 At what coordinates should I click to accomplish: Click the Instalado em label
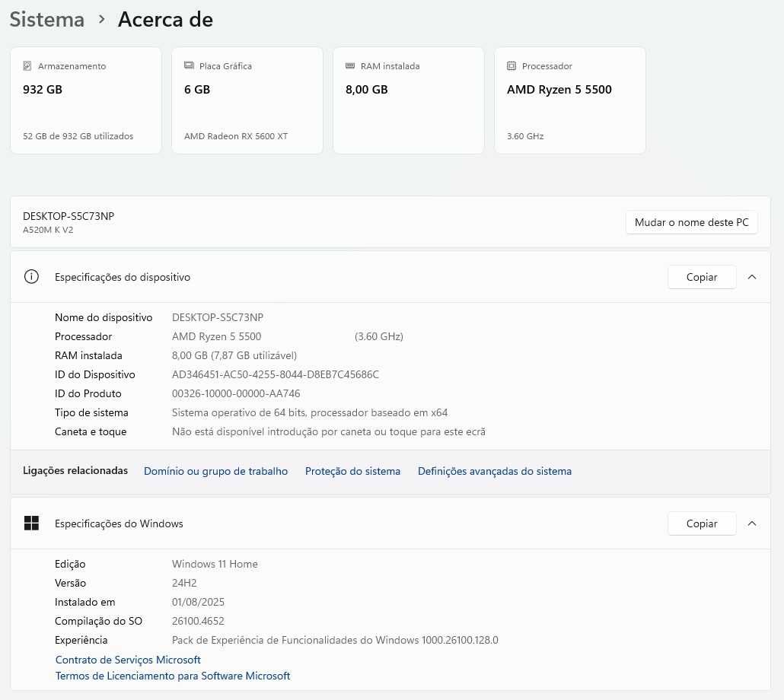(x=85, y=602)
